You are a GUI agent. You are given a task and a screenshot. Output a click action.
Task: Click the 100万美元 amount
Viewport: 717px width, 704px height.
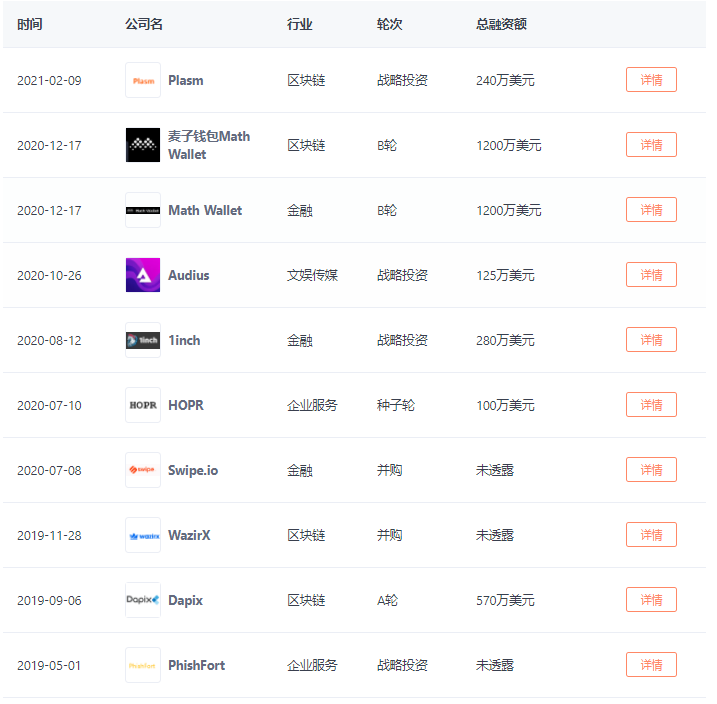pos(505,405)
